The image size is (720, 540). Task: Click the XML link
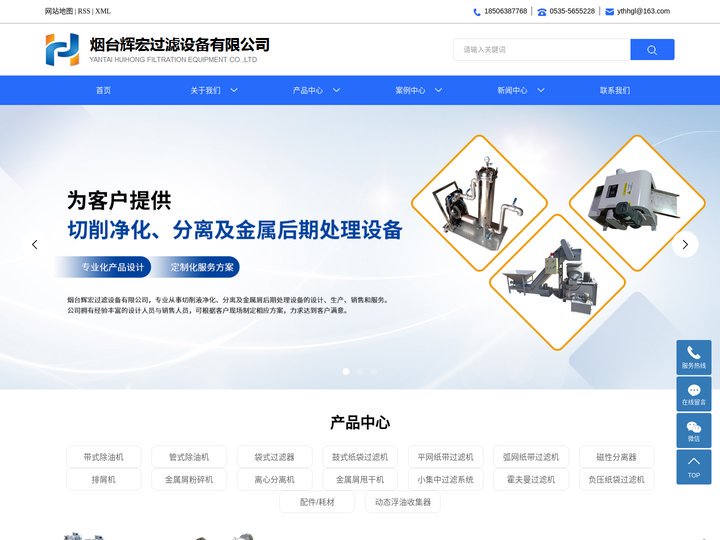[103, 11]
